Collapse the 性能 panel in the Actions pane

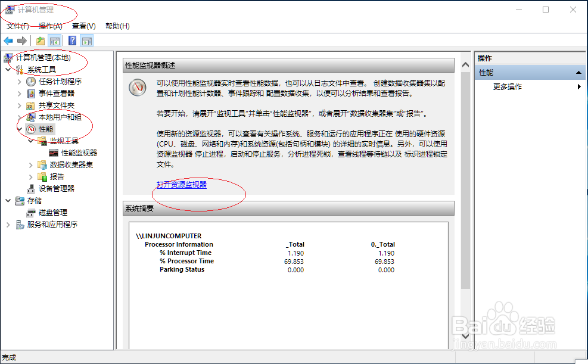pyautogui.click(x=578, y=71)
